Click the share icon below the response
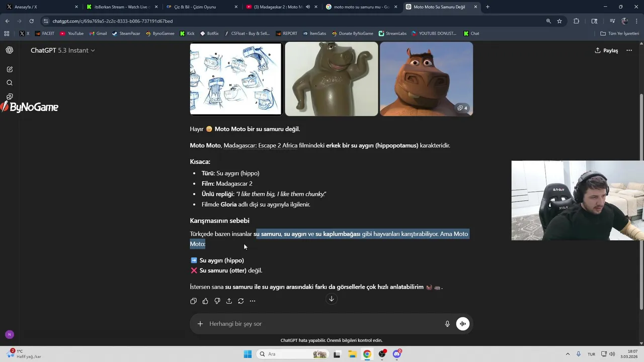Screen dimensions: 644x362 click(229, 301)
